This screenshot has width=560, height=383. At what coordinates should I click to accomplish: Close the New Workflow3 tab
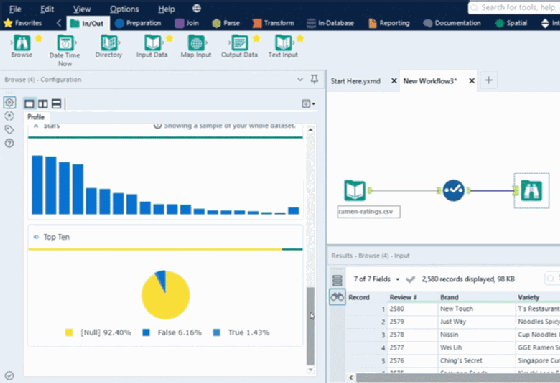pyautogui.click(x=472, y=81)
